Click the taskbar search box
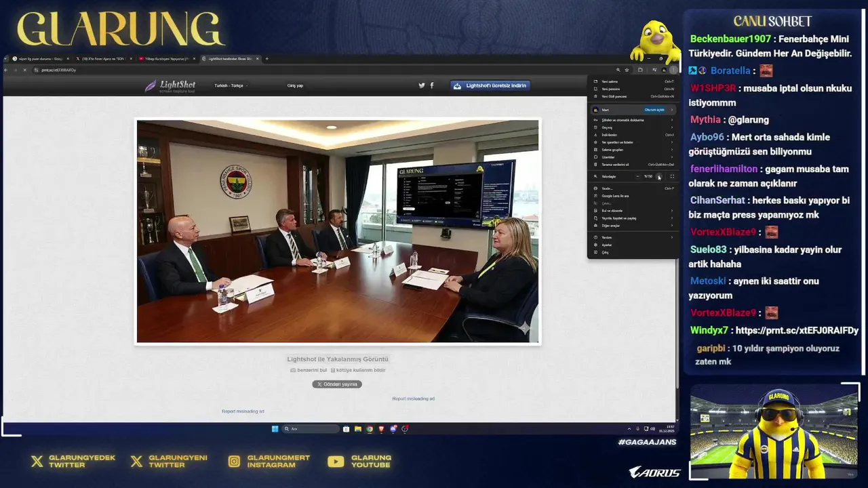The image size is (868, 488). click(311, 429)
